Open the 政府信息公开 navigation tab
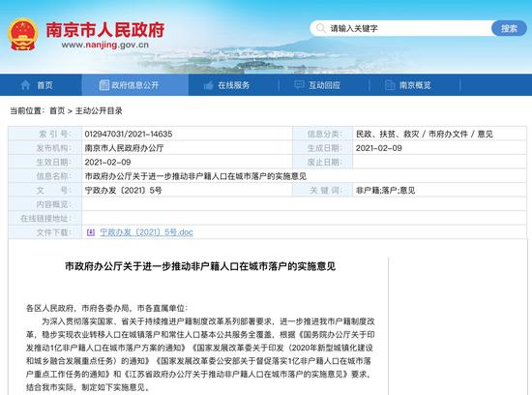Image resolution: width=532 pixels, height=395 pixels. [135, 85]
